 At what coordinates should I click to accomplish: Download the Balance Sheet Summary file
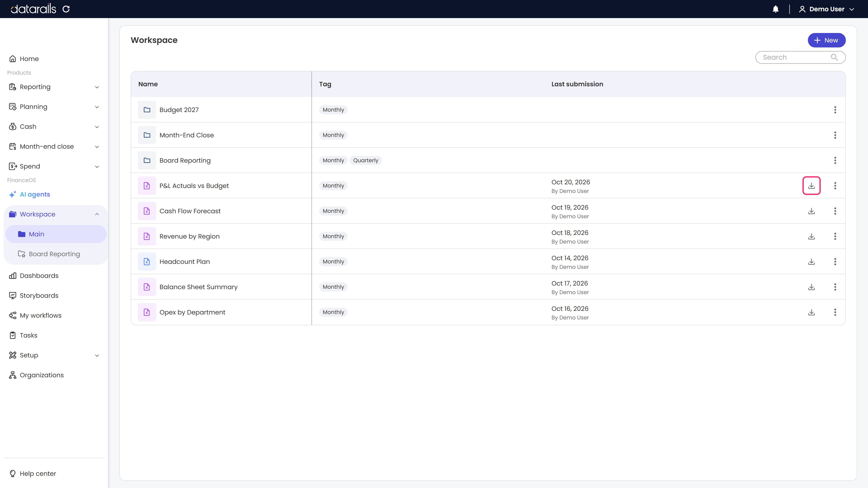811,287
